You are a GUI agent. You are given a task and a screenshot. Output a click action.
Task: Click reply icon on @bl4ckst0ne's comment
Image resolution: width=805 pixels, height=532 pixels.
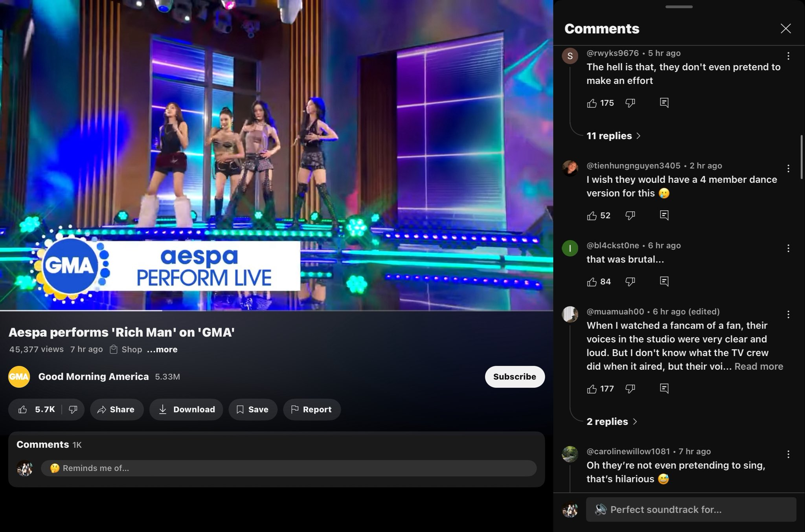(664, 281)
